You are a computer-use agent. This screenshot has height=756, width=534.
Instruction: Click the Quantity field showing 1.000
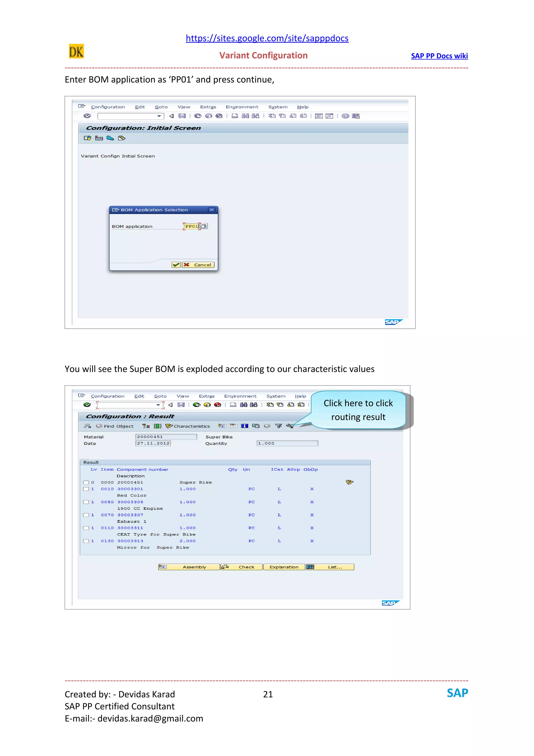point(287,443)
